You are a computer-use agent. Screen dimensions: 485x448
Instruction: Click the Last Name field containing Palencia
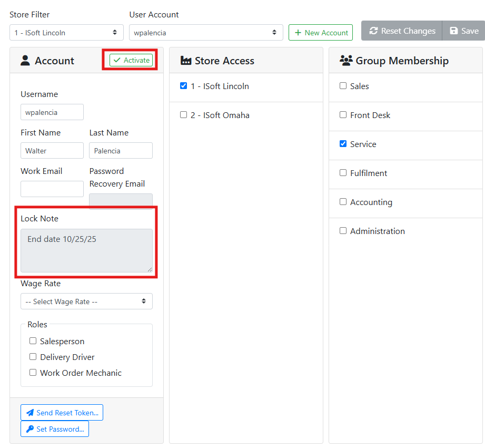click(x=121, y=151)
